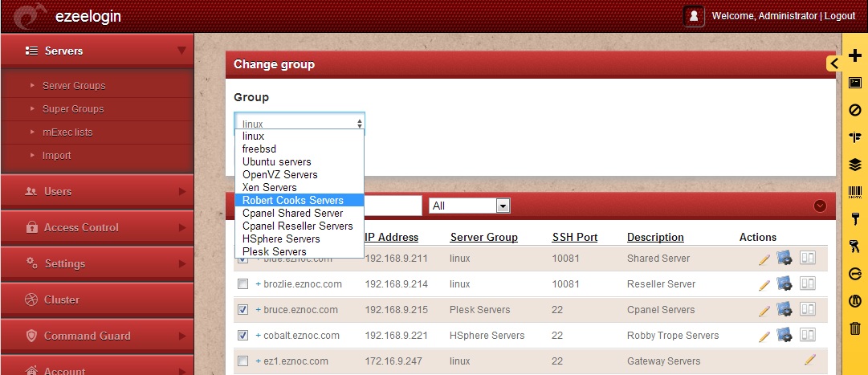Open the All filter dropdown

(x=470, y=206)
